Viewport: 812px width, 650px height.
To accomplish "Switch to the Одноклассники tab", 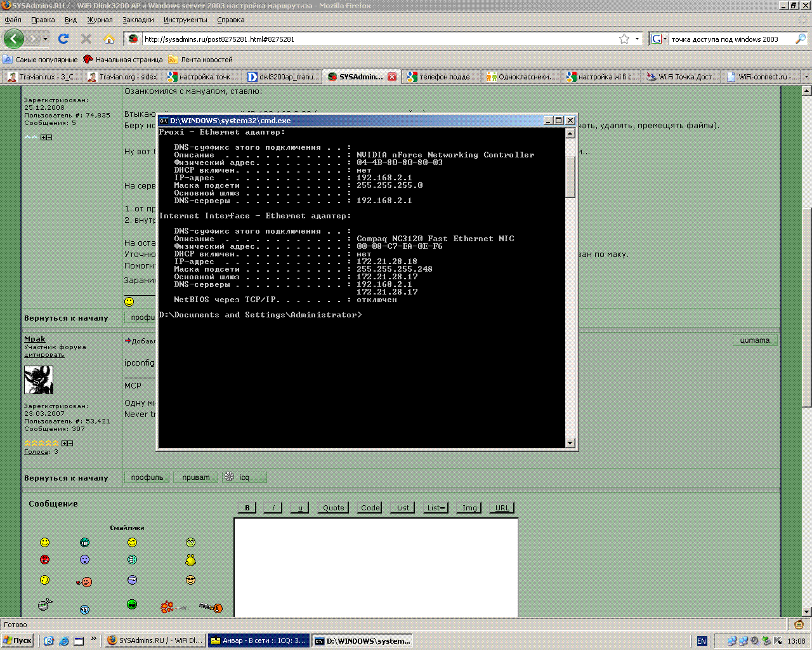I will (521, 77).
